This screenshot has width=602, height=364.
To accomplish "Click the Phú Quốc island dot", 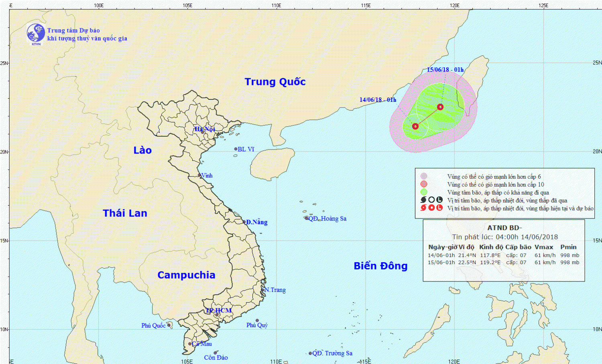I will 169,325.
